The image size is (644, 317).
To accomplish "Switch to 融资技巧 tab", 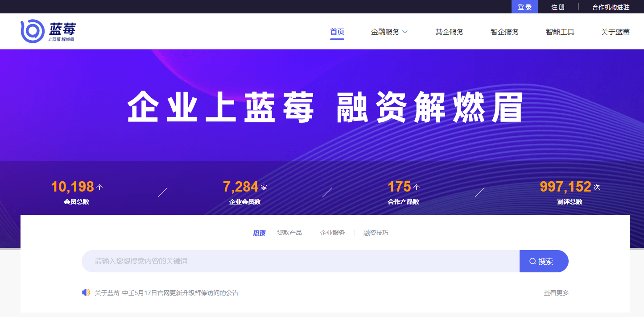I will point(376,233).
